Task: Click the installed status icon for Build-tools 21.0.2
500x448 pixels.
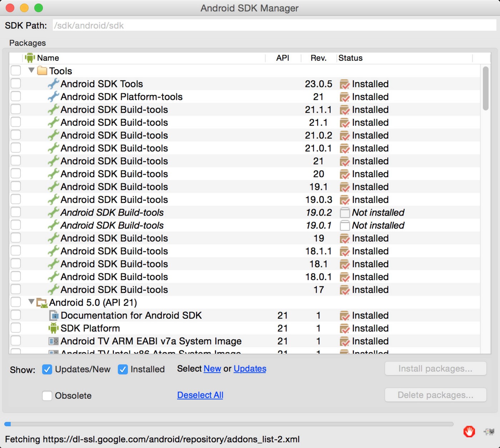Action: pos(345,136)
